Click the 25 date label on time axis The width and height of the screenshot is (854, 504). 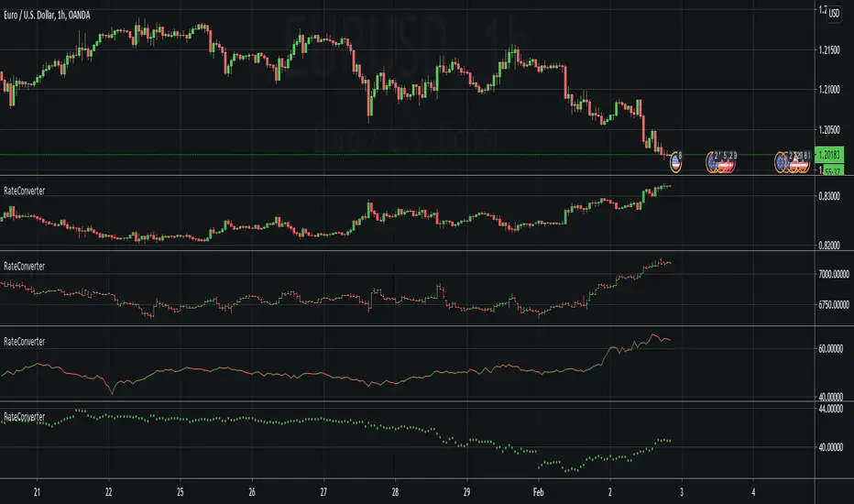click(x=180, y=490)
